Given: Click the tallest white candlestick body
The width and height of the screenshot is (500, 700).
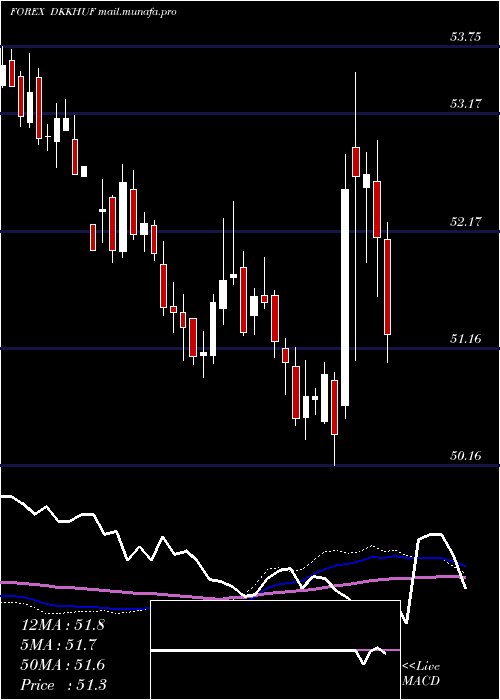Looking at the screenshot, I should point(345,297).
